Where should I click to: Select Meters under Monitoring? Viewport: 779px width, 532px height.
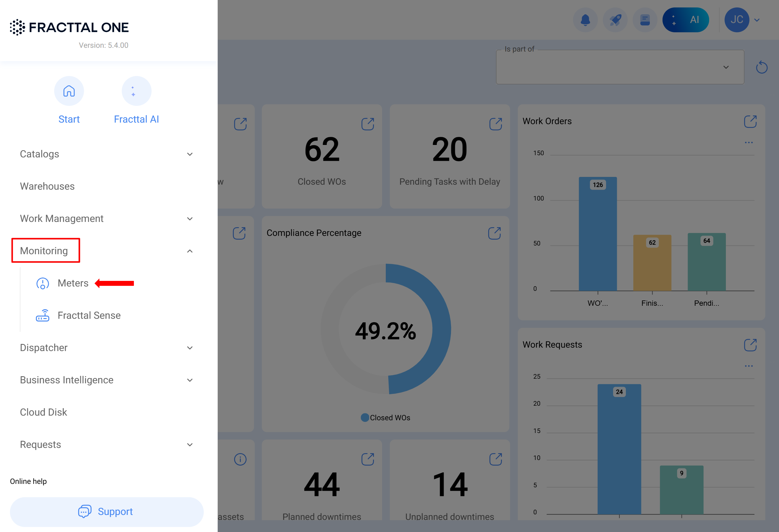[x=73, y=283]
